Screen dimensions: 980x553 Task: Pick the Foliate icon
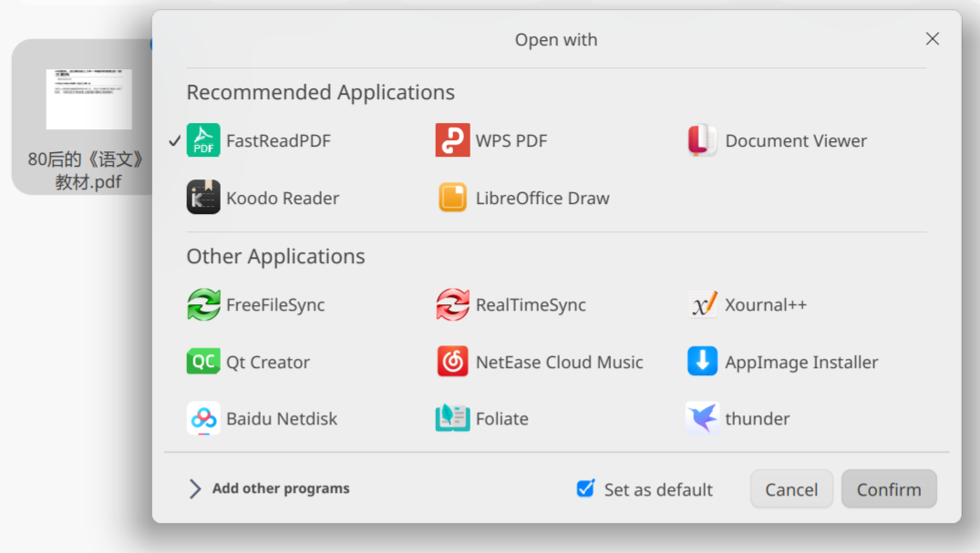click(452, 418)
